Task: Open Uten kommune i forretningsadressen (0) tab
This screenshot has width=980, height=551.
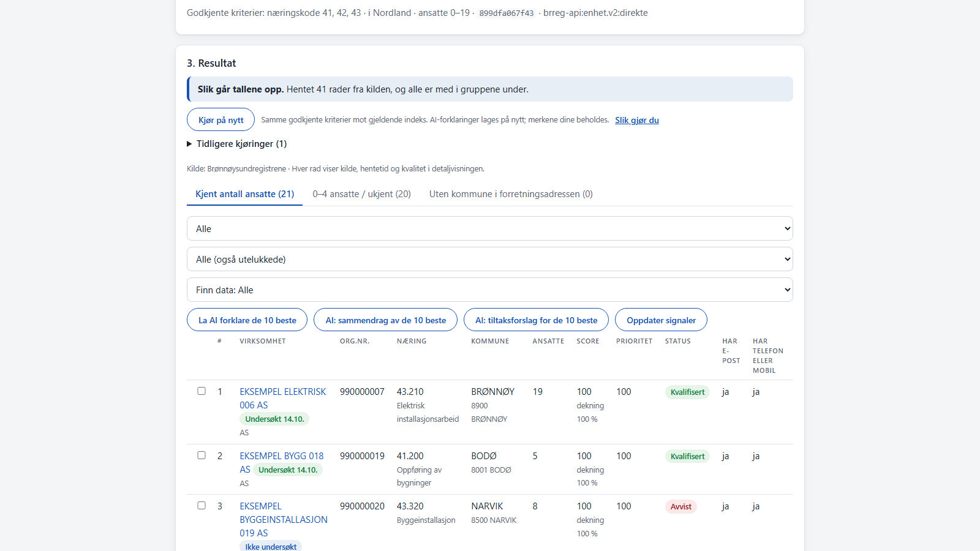Action: [511, 194]
